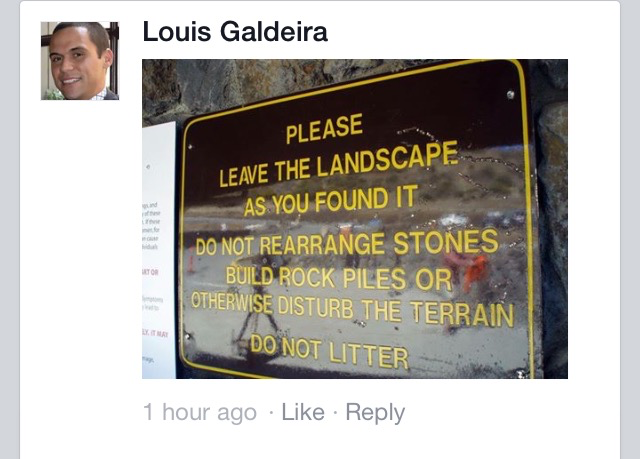Viewport: 640px width, 459px height.
Task: Visit the profile of Louis Galdeira
Action: pyautogui.click(x=235, y=31)
